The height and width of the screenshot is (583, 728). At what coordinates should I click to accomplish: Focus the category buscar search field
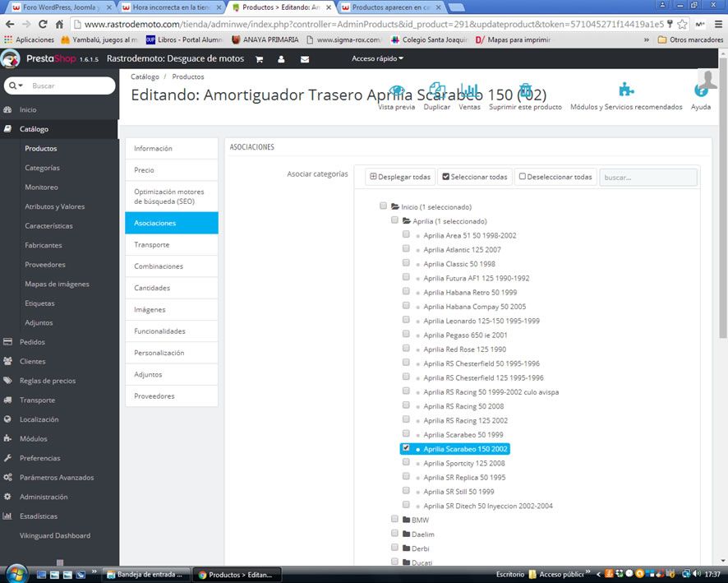648,178
